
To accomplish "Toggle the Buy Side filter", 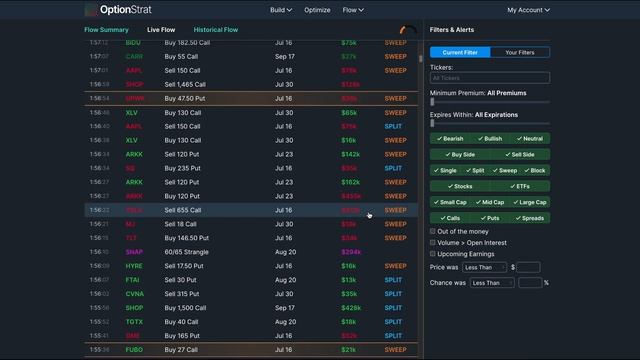I will click(x=460, y=155).
